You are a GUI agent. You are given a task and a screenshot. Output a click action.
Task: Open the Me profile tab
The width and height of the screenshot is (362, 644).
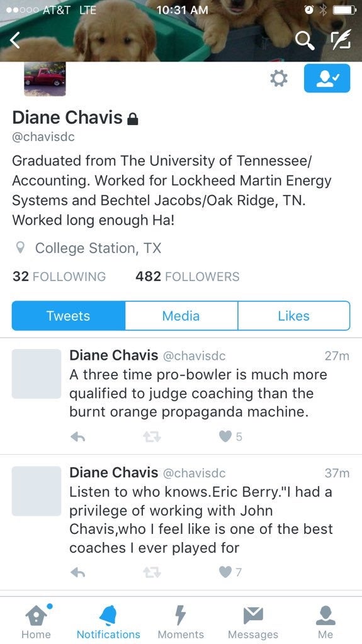325,621
